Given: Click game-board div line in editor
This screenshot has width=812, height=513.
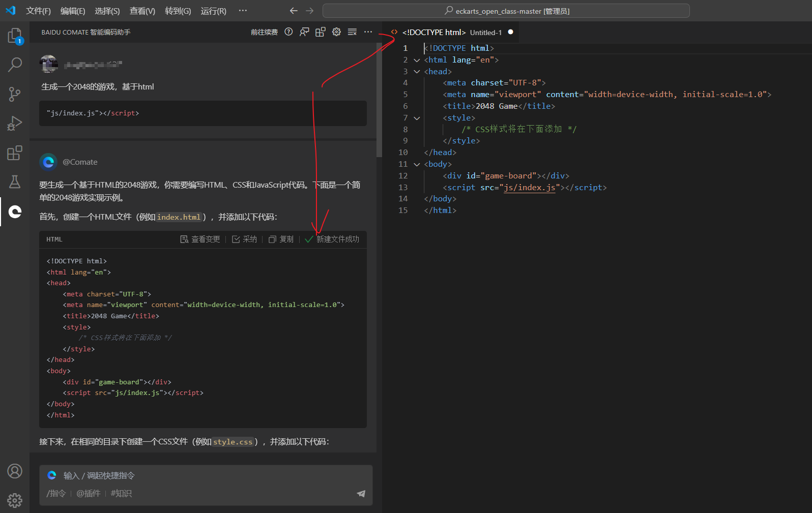Looking at the screenshot, I should (506, 176).
